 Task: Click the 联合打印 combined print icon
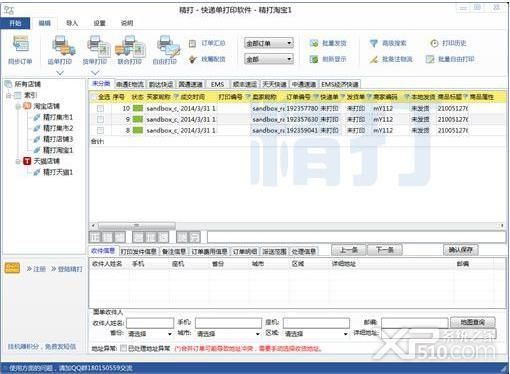click(130, 46)
